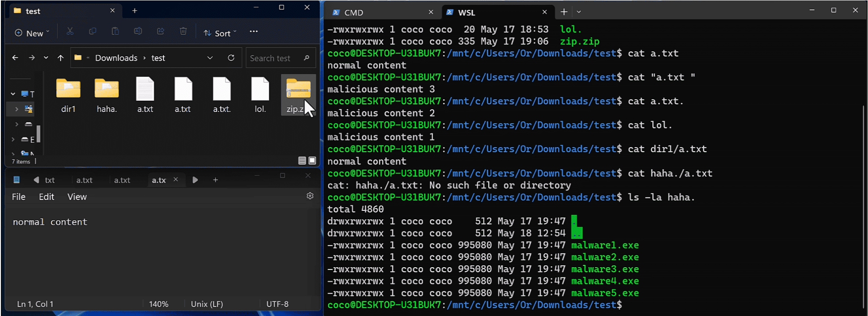The width and height of the screenshot is (868, 316).
Task: Add a new tab in File Explorer
Action: pos(135,11)
